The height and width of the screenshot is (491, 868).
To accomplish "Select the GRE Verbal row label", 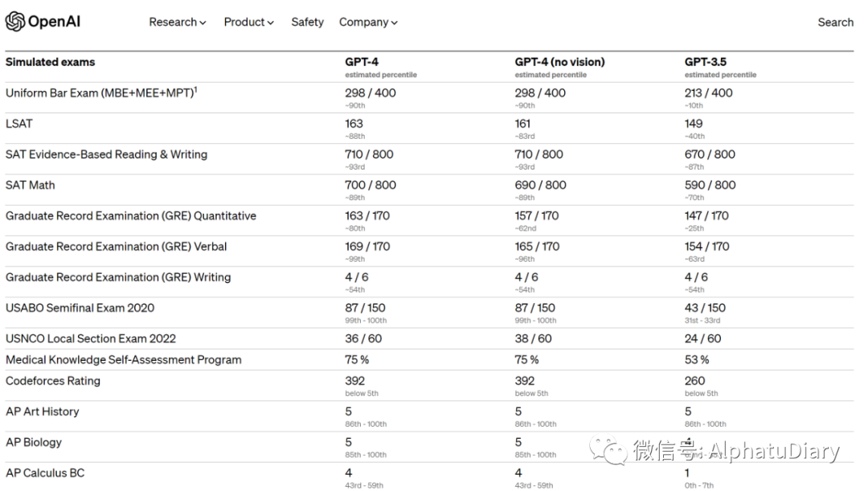I will click(x=117, y=247).
